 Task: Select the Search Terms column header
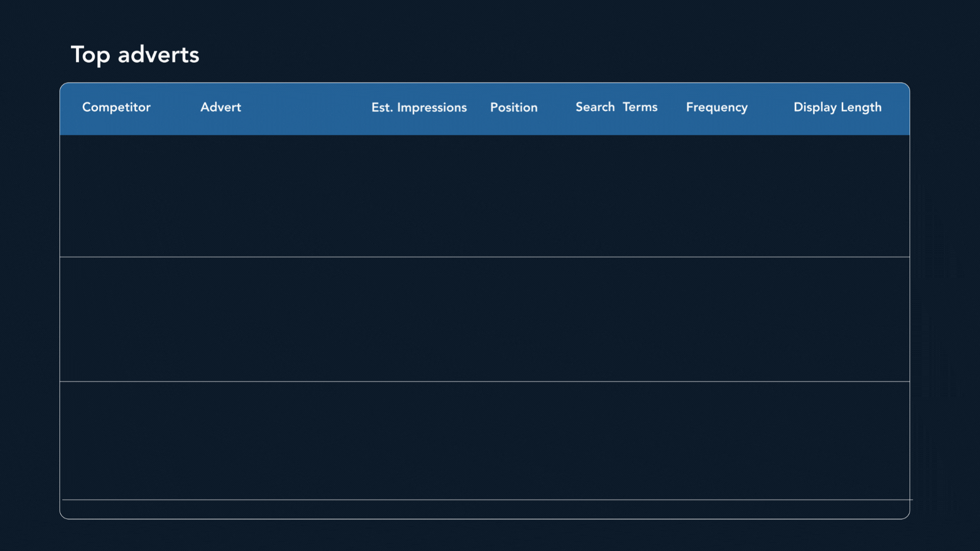(x=616, y=107)
